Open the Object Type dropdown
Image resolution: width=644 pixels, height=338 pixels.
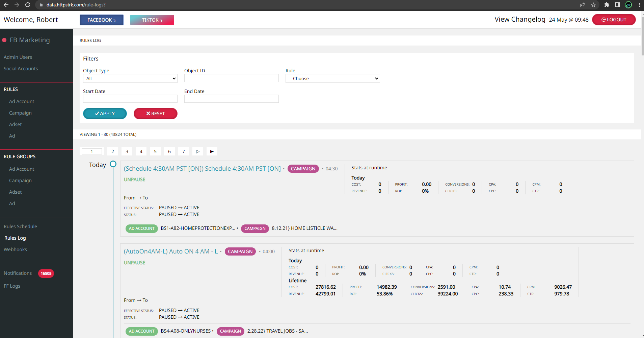pos(130,78)
